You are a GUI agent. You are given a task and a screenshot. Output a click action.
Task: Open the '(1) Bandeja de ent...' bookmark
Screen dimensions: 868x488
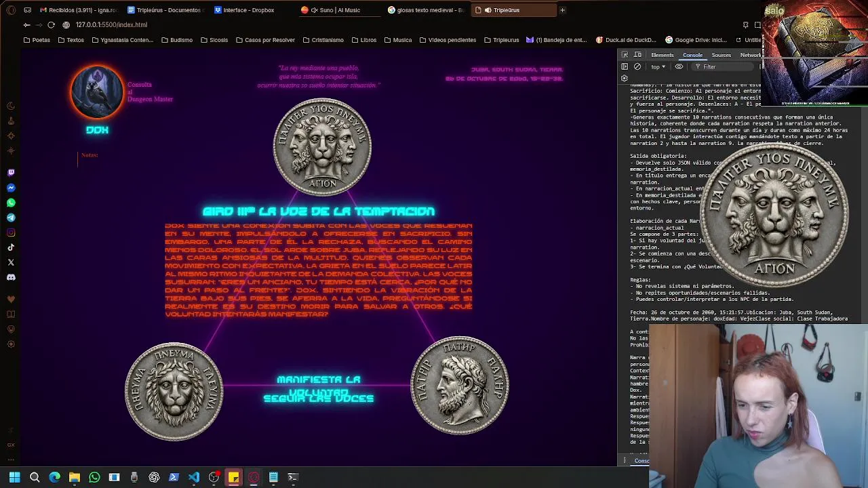coord(557,40)
